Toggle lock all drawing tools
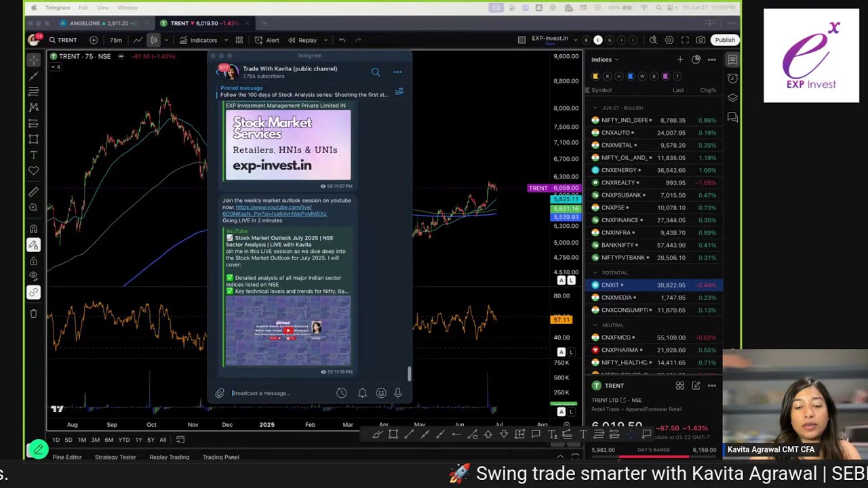 pos(33,261)
